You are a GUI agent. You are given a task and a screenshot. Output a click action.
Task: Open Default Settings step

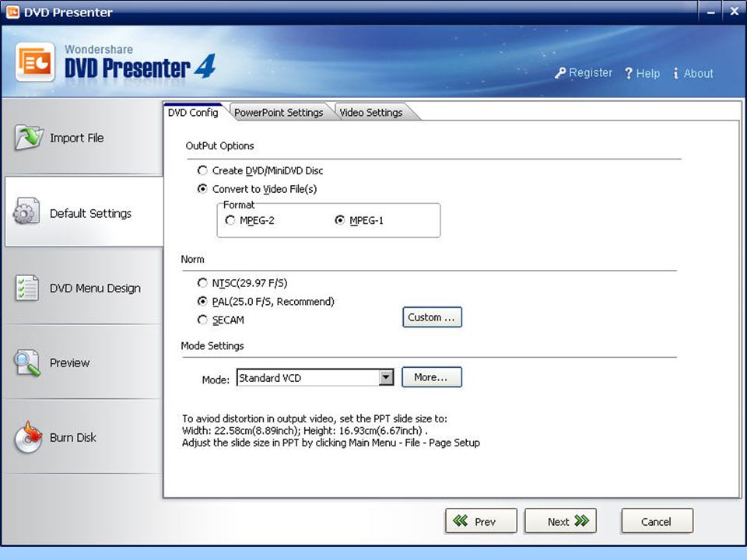point(84,212)
